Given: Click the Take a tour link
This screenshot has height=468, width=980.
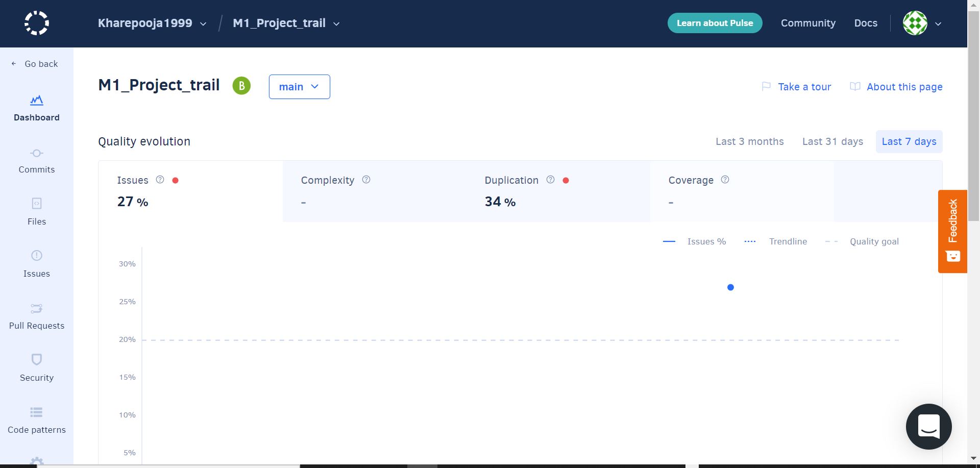Looking at the screenshot, I should 804,87.
